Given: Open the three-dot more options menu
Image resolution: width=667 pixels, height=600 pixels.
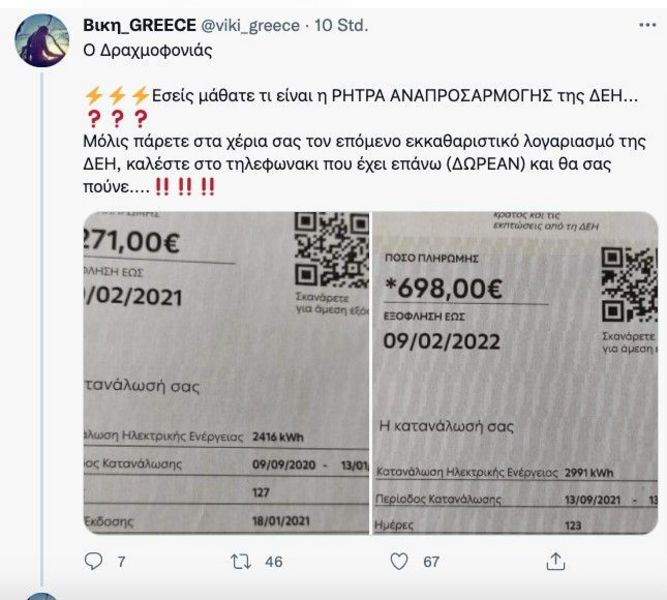Looking at the screenshot, I should (647, 26).
